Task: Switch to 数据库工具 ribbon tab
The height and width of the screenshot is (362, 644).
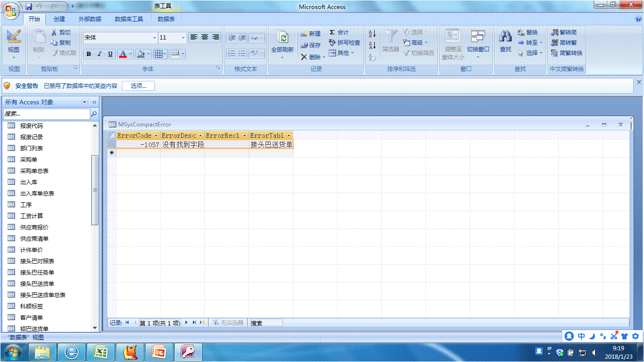Action: click(129, 19)
